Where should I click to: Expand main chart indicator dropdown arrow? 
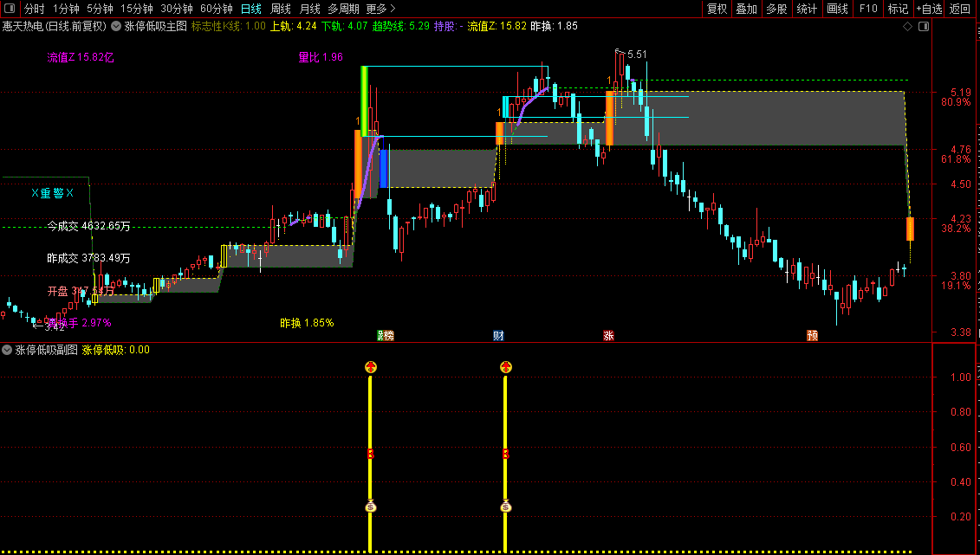point(116,26)
